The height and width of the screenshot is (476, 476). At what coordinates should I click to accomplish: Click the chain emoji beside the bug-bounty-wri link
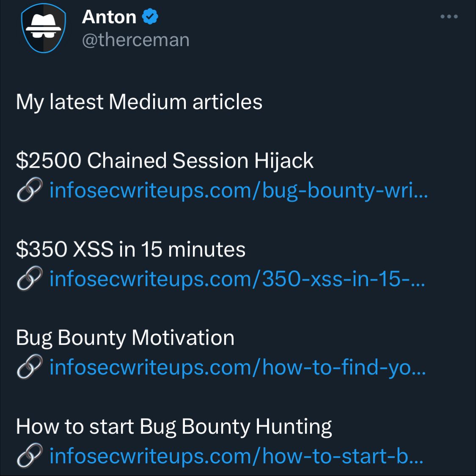click(30, 190)
